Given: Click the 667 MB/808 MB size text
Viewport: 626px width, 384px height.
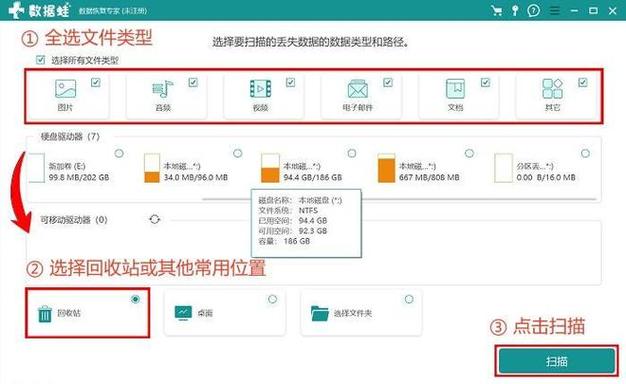Looking at the screenshot, I should tap(429, 177).
